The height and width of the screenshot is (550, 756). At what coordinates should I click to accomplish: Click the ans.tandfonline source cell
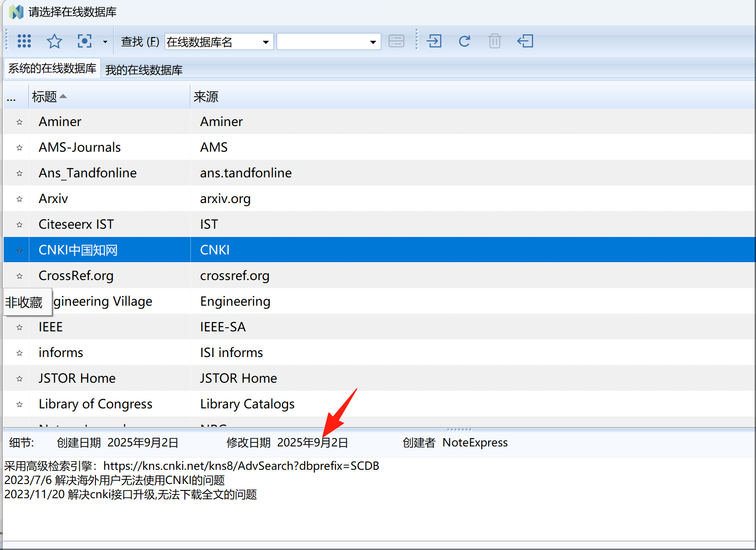coord(246,173)
